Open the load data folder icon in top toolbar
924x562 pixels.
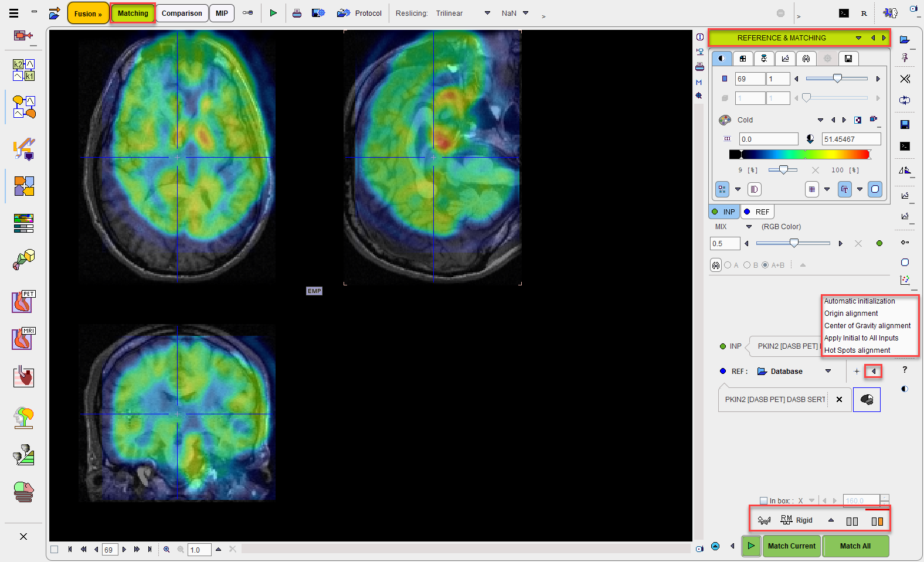click(x=55, y=13)
